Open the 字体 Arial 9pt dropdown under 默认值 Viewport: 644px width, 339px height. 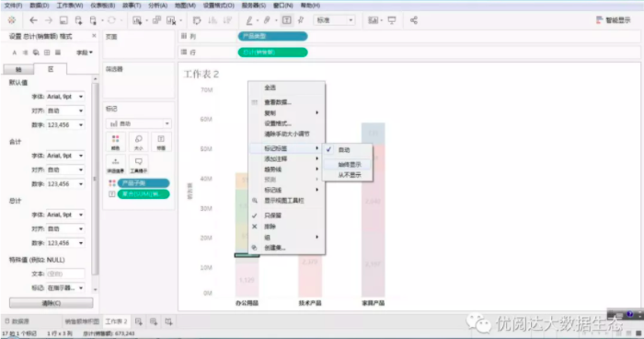pyautogui.click(x=65, y=97)
